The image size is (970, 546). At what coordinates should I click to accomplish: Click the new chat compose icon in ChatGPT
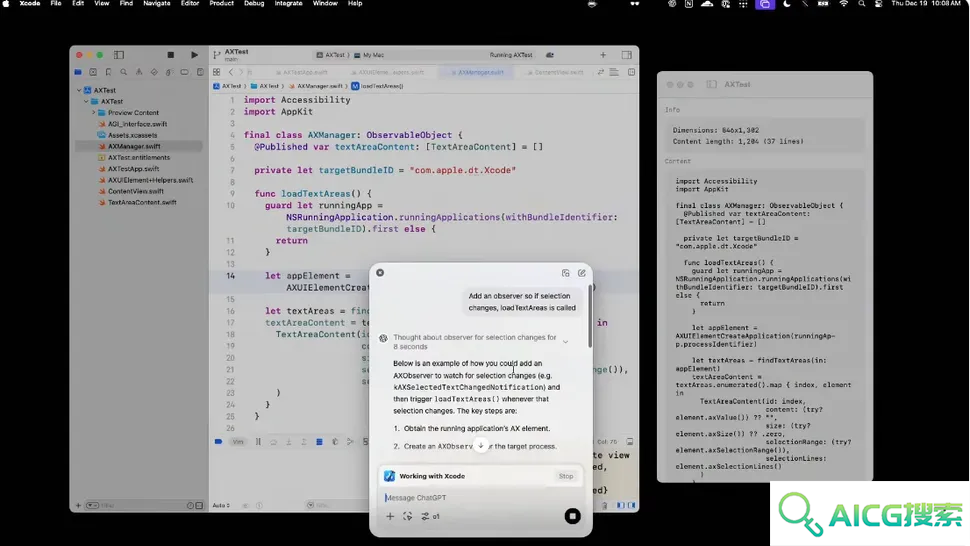pyautogui.click(x=582, y=273)
